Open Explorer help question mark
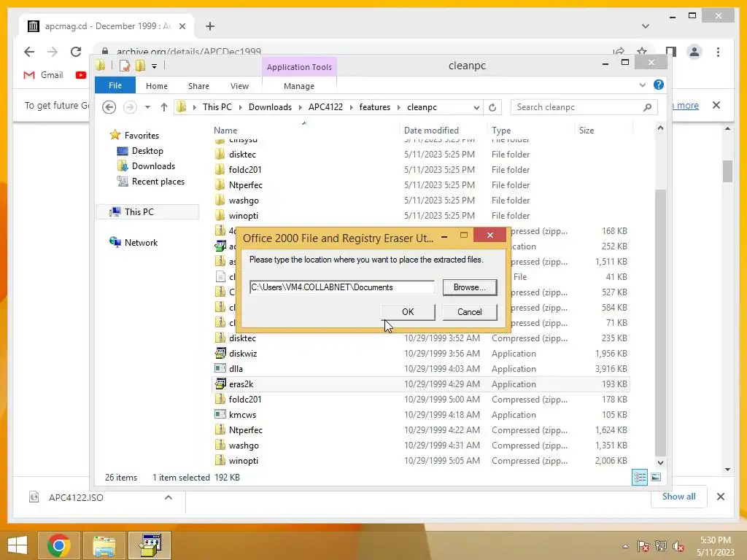The height and width of the screenshot is (560, 747). 659,85
